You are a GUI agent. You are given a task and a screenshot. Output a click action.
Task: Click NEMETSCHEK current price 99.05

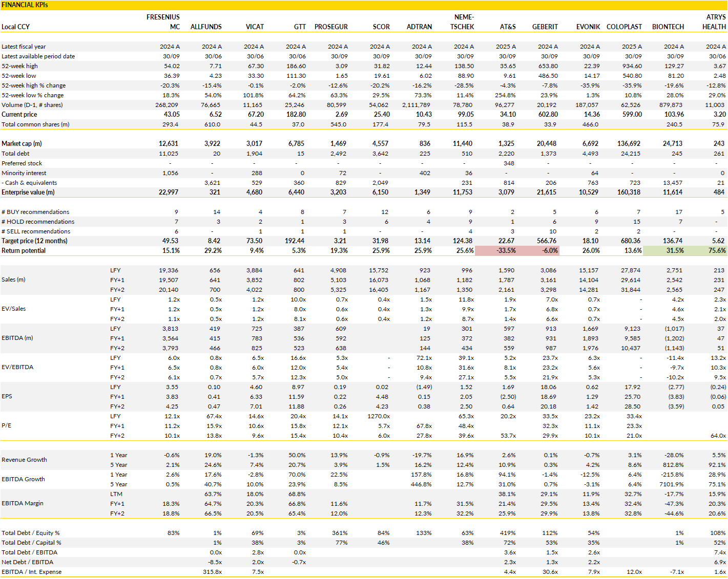click(466, 115)
